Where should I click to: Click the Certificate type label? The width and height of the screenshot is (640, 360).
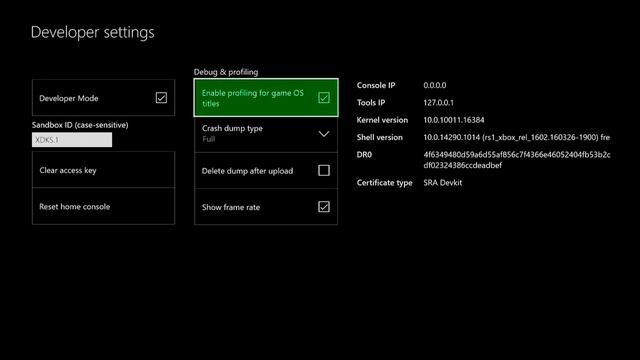point(384,183)
